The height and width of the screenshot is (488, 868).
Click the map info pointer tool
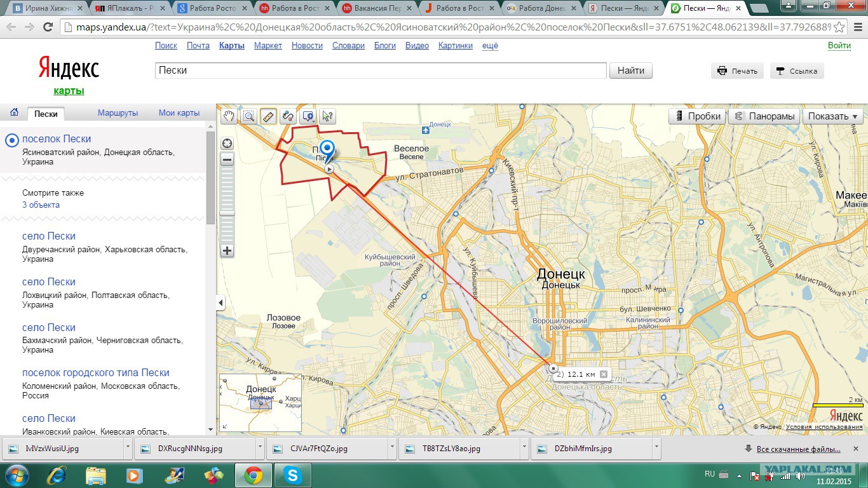tap(327, 116)
